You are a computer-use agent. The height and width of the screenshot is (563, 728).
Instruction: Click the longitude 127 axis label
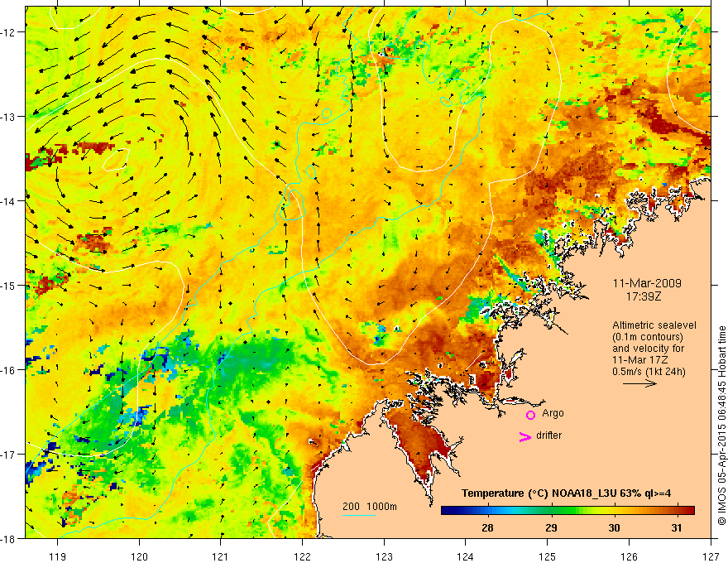click(711, 556)
